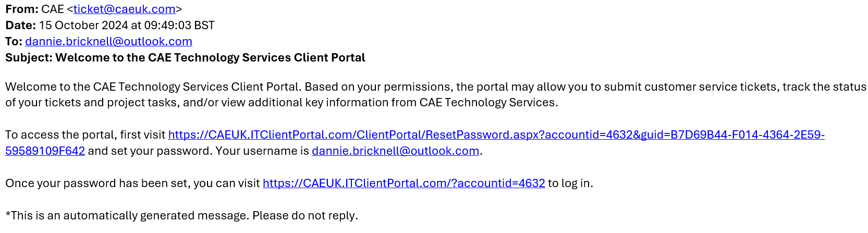Image resolution: width=868 pixels, height=233 pixels.
Task: Click the bold 'To:' header label
Action: click(14, 42)
